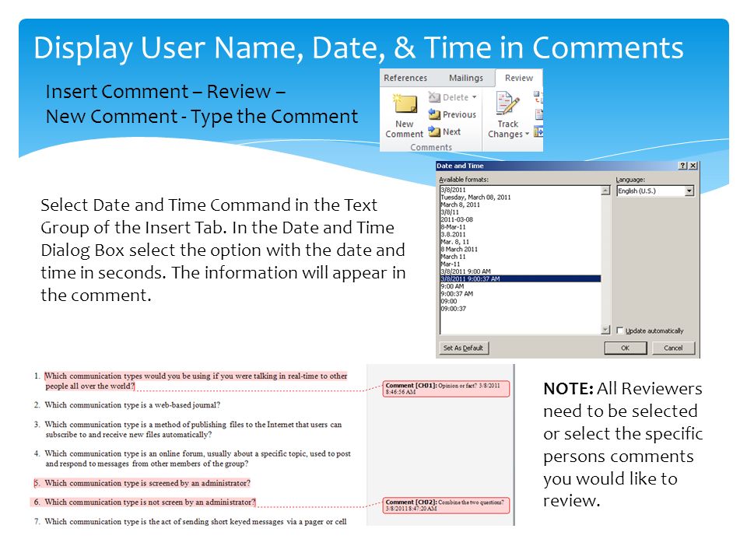
Task: Click the format list scroll down arrow
Action: pyautogui.click(x=605, y=330)
